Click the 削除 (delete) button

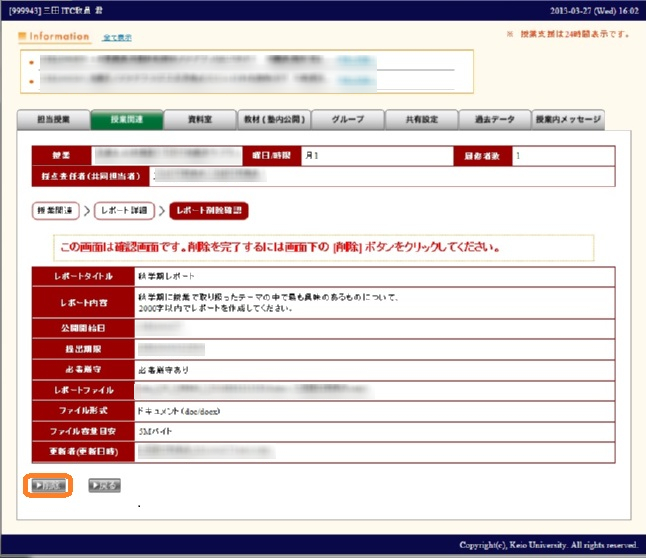[x=47, y=485]
